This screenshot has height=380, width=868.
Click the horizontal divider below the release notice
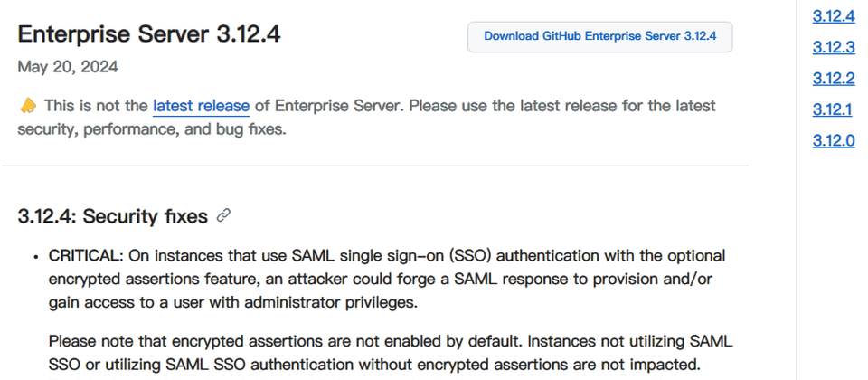coord(375,166)
